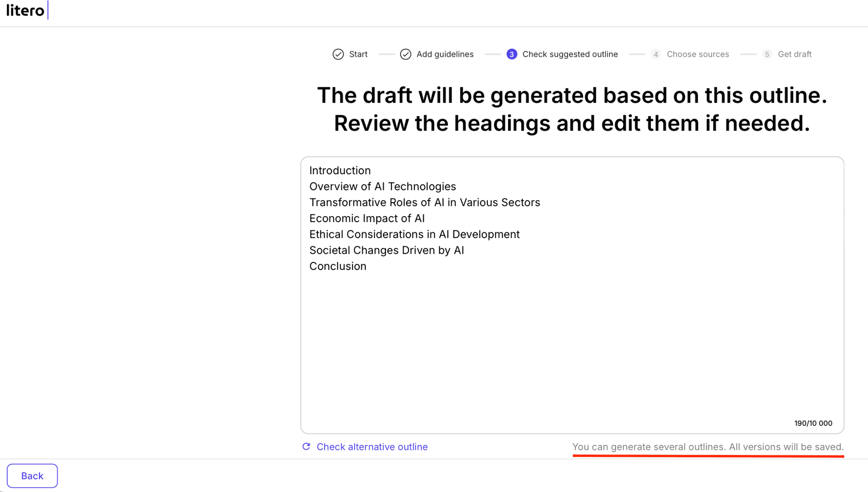Click the Get draft step label

tap(795, 54)
